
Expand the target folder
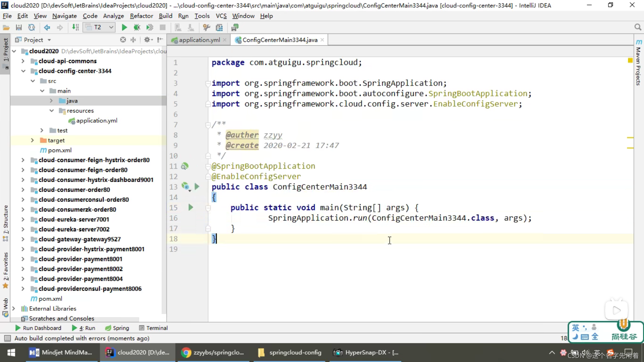click(x=32, y=140)
